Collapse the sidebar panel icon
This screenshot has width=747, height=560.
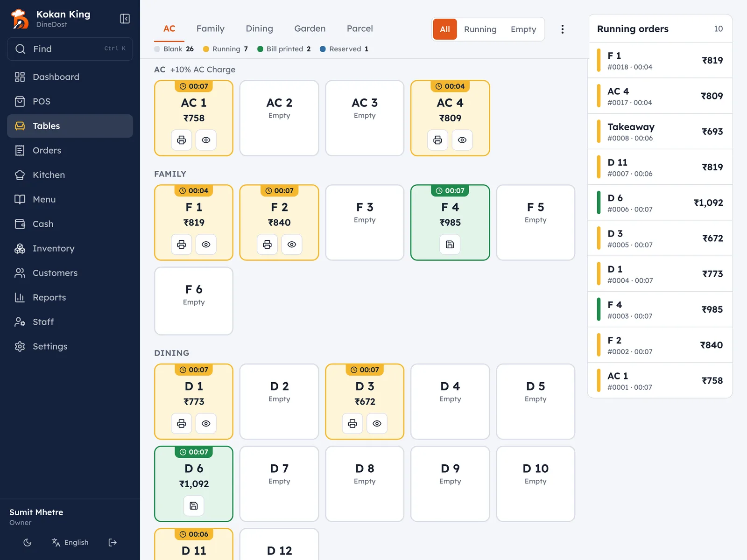[x=125, y=19]
